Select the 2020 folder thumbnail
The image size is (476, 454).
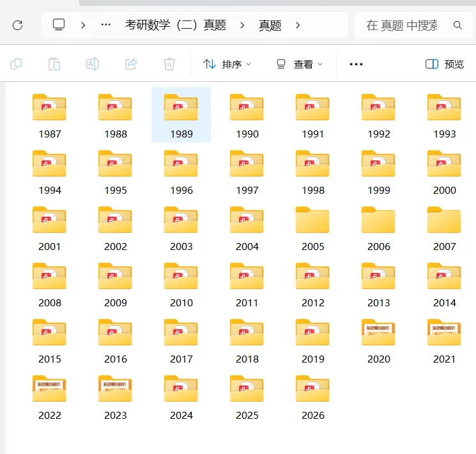(x=378, y=332)
